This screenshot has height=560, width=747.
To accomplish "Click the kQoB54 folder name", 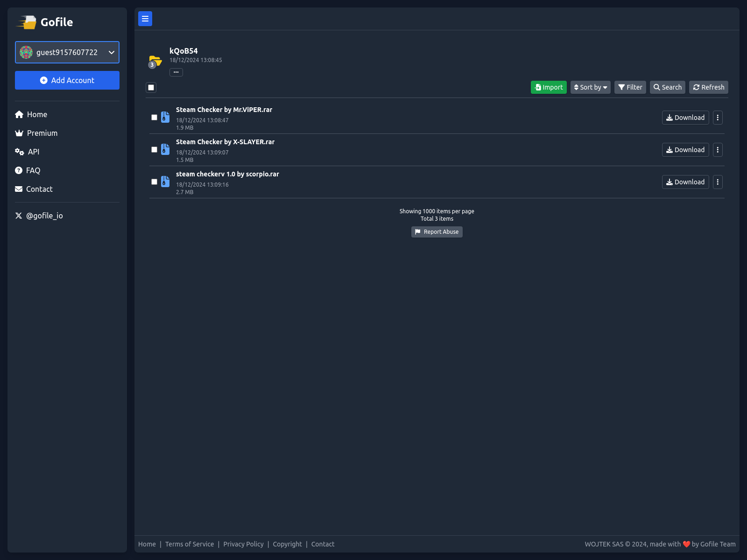I will (183, 51).
